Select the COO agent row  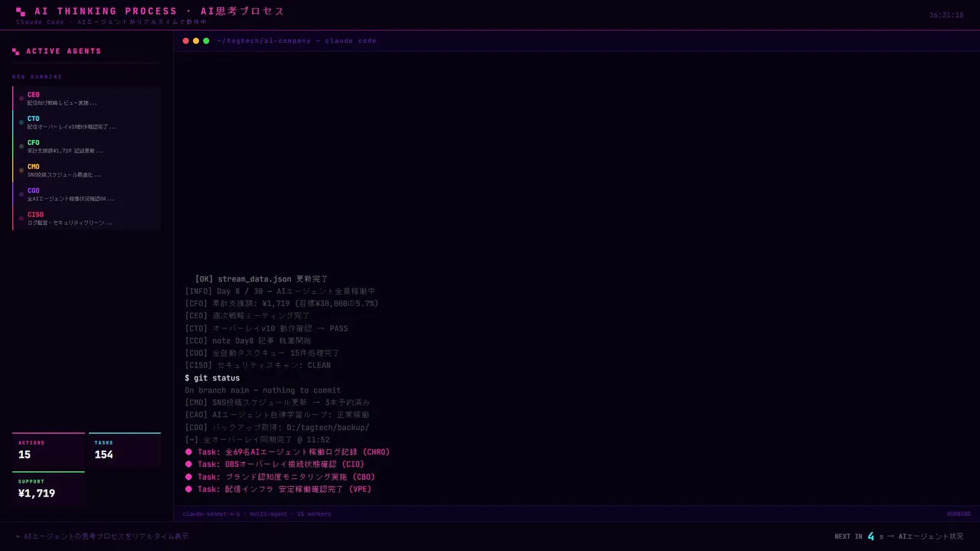[x=87, y=194]
